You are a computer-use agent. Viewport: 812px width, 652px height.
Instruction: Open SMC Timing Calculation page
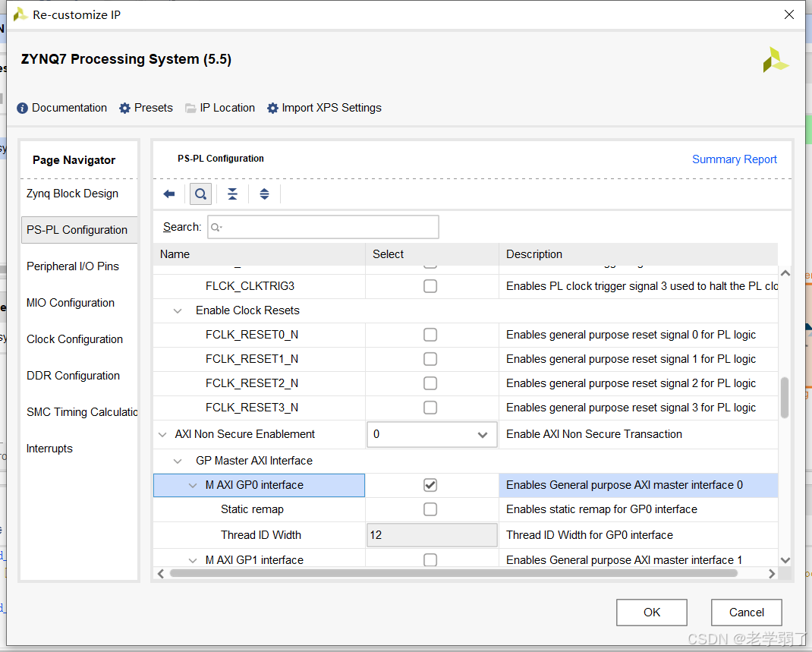[x=82, y=412]
